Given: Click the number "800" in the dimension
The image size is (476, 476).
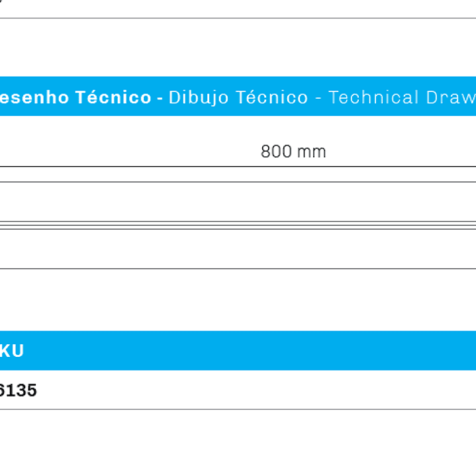Looking at the screenshot, I should [x=276, y=152].
